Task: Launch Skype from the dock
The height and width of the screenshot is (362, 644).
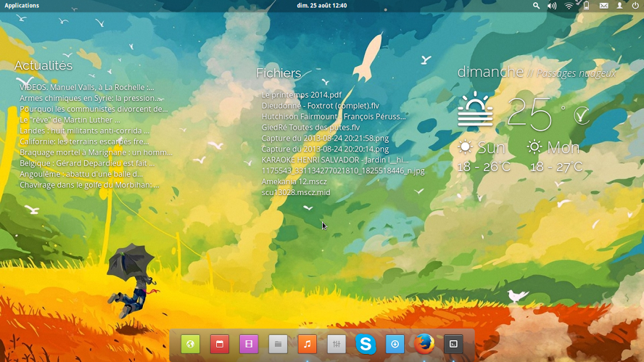Action: click(366, 344)
